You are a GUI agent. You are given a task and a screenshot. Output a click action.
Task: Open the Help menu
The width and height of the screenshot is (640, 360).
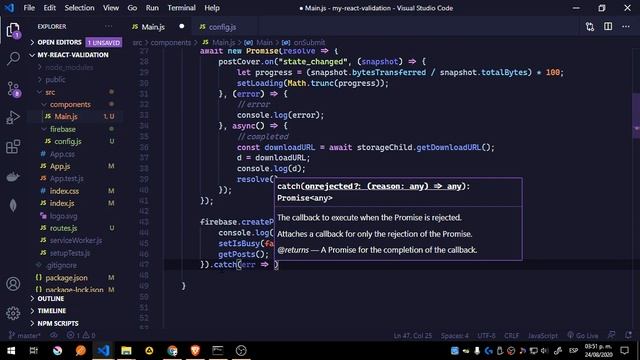coord(212,8)
